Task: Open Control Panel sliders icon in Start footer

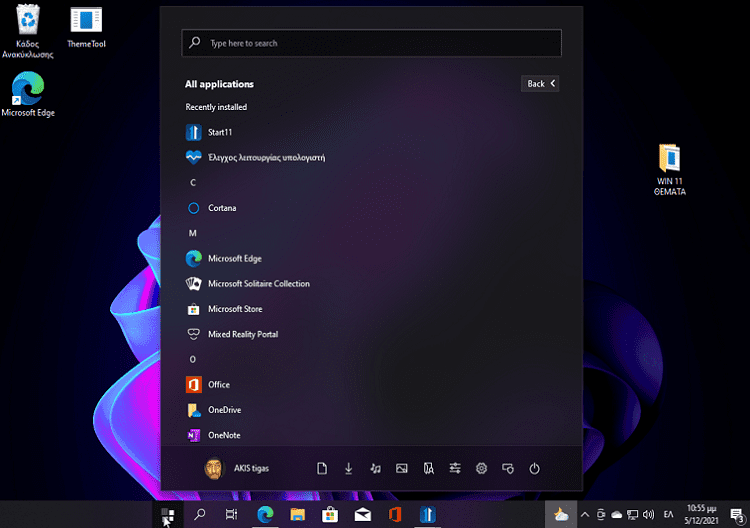Action: point(455,469)
